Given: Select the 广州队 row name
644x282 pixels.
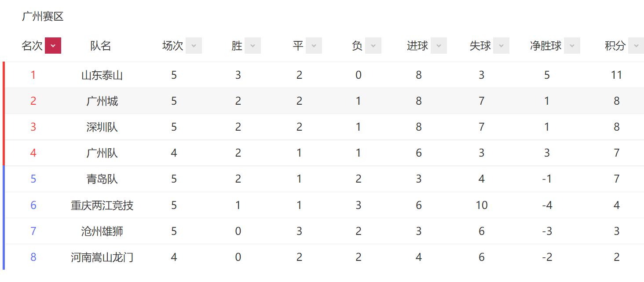Looking at the screenshot, I should tap(102, 153).
